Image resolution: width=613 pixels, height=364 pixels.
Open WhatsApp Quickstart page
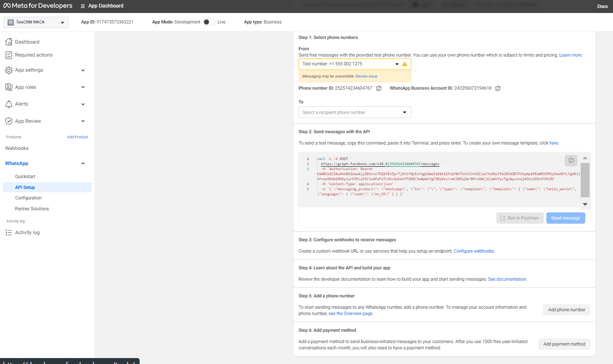point(25,176)
